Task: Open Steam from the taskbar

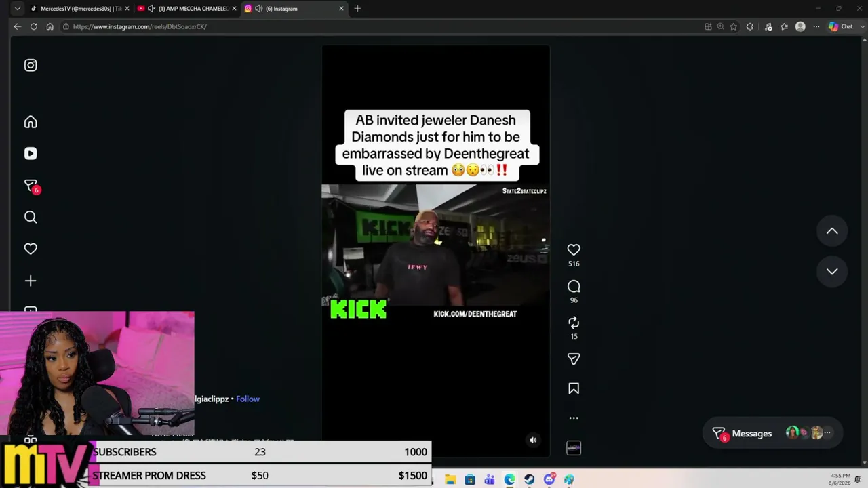Action: [529, 480]
